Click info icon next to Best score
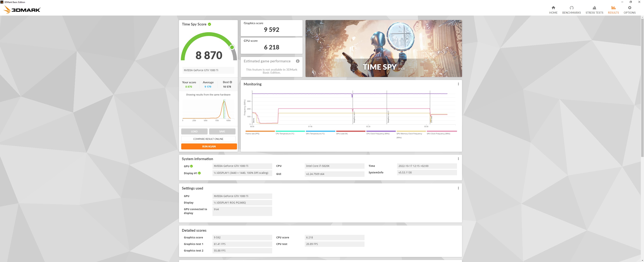644x262 pixels. coord(231,82)
